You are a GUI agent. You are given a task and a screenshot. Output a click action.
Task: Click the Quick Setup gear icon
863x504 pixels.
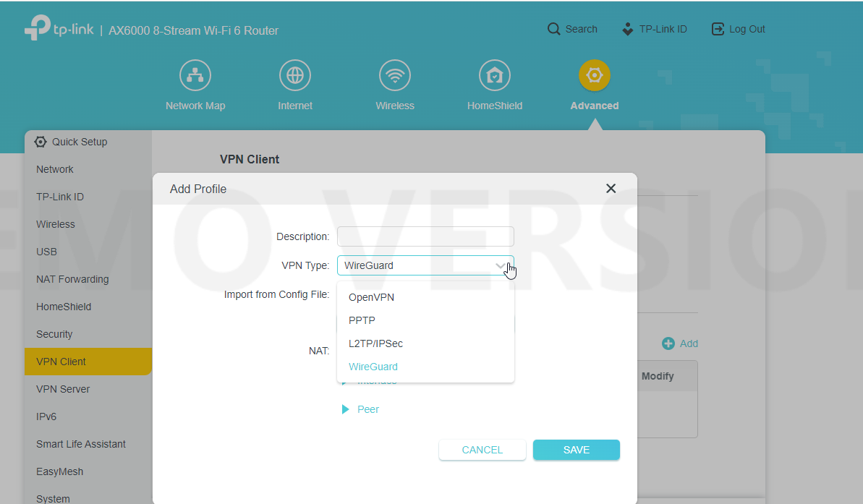[x=41, y=142]
